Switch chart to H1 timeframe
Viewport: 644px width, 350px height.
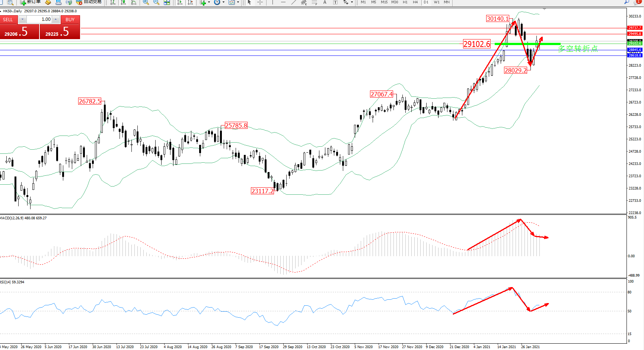[x=405, y=2]
